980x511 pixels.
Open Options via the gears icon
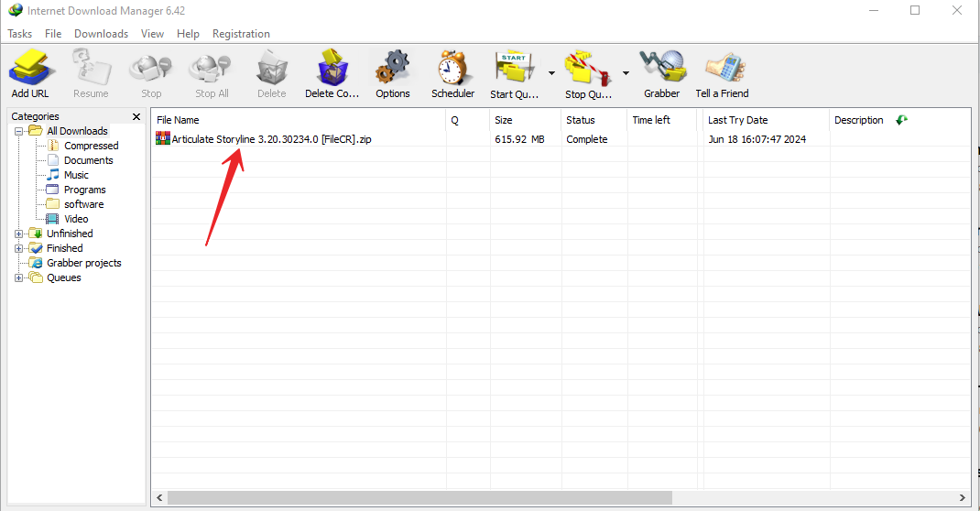tap(393, 68)
